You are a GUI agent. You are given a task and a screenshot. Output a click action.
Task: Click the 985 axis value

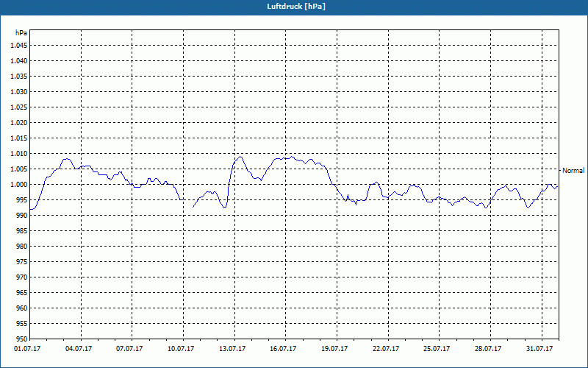tap(22, 231)
